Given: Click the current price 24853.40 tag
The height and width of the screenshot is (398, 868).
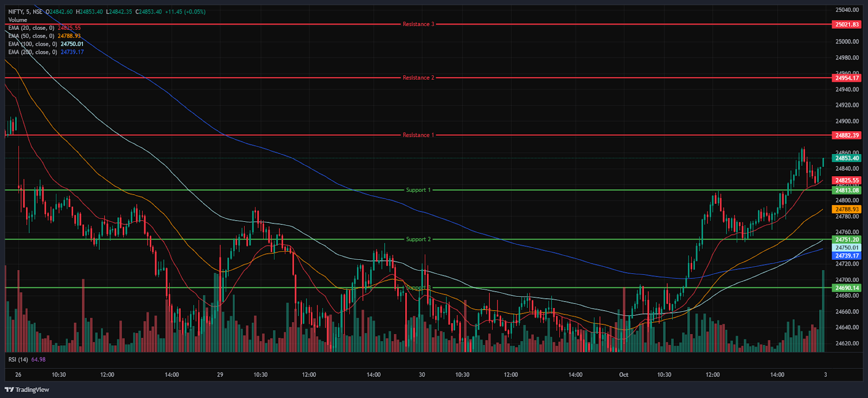Looking at the screenshot, I should point(847,158).
